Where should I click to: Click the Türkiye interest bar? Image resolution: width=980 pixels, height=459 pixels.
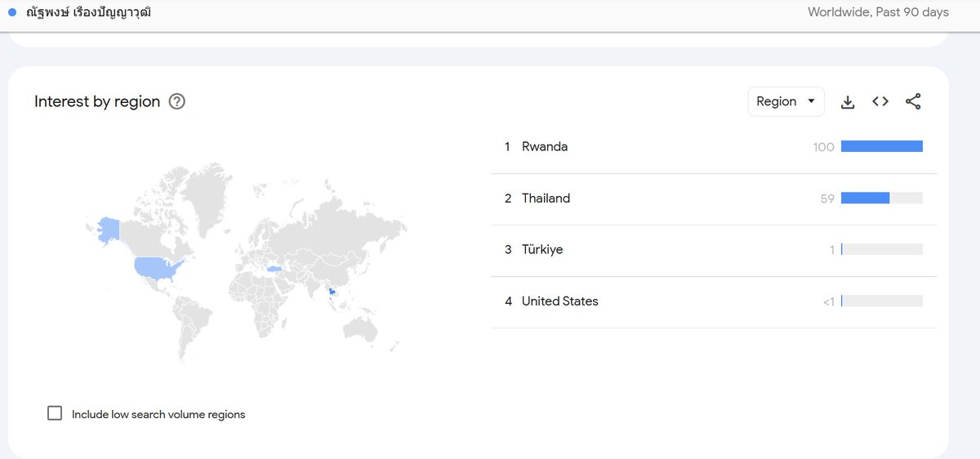(882, 249)
